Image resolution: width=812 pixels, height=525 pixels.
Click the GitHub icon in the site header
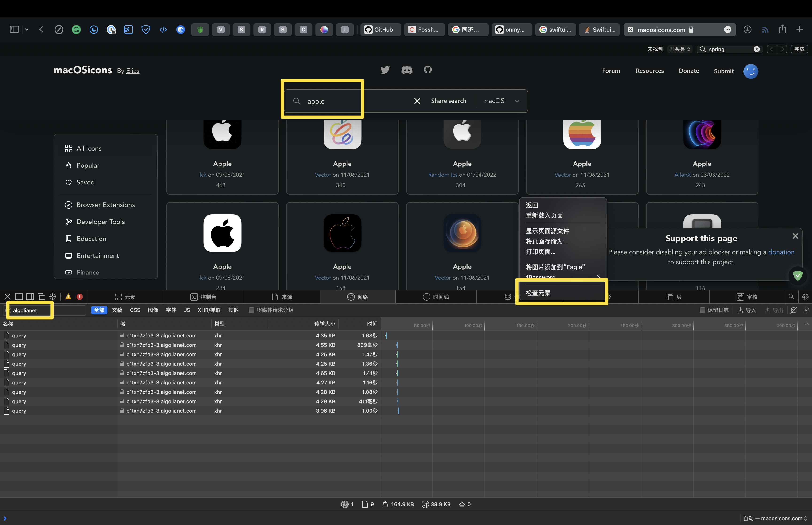click(x=428, y=70)
